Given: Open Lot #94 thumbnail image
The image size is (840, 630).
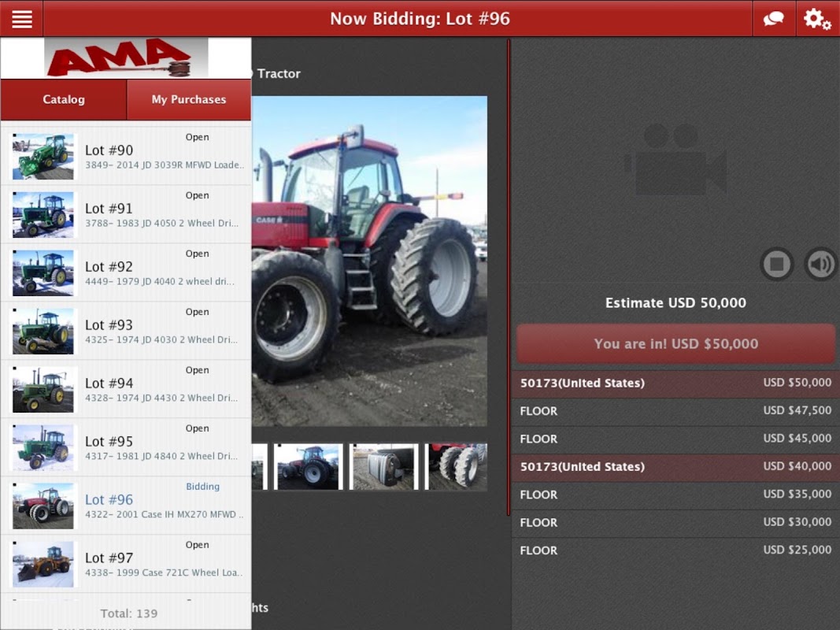Looking at the screenshot, I should [43, 390].
